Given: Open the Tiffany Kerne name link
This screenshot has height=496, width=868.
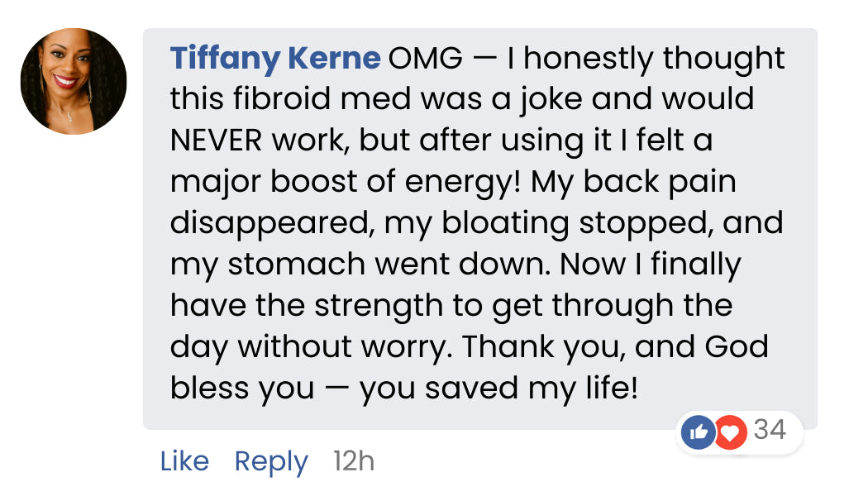Looking at the screenshot, I should pyautogui.click(x=275, y=59).
